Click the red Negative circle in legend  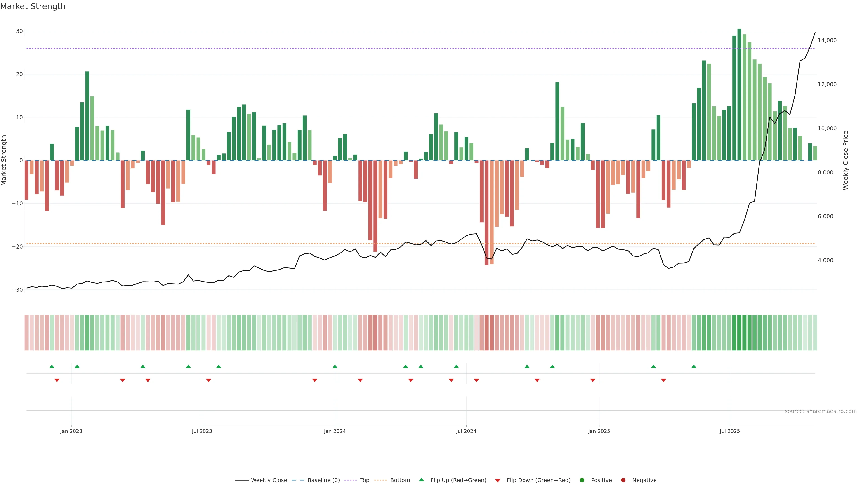[x=623, y=480]
